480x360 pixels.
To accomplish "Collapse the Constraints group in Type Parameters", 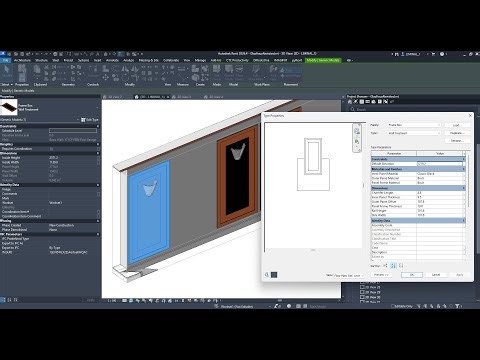I will click(x=463, y=159).
